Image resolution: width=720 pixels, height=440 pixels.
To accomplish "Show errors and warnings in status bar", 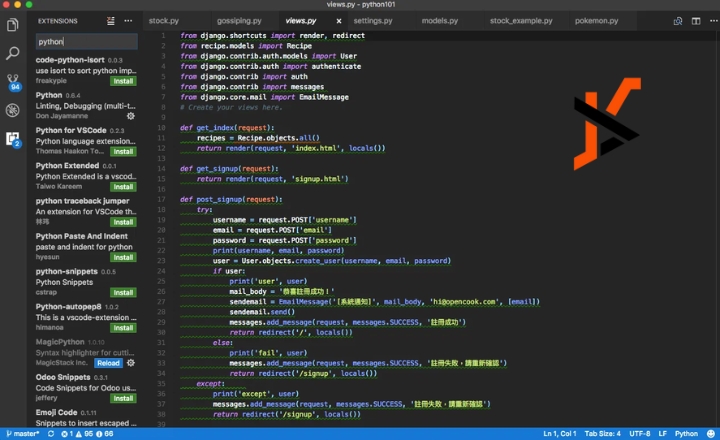I will pyautogui.click(x=87, y=434).
